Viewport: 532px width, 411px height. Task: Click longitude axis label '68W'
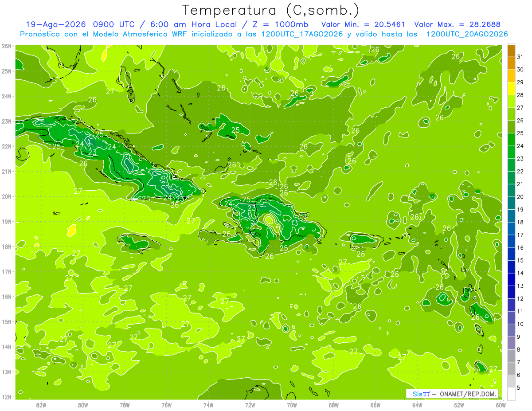click(333, 405)
